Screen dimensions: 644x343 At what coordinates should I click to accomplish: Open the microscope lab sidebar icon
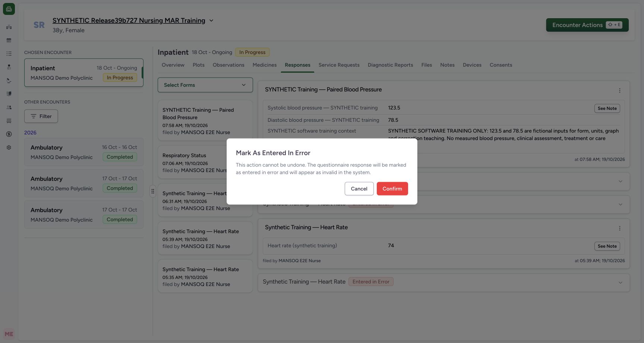click(9, 80)
